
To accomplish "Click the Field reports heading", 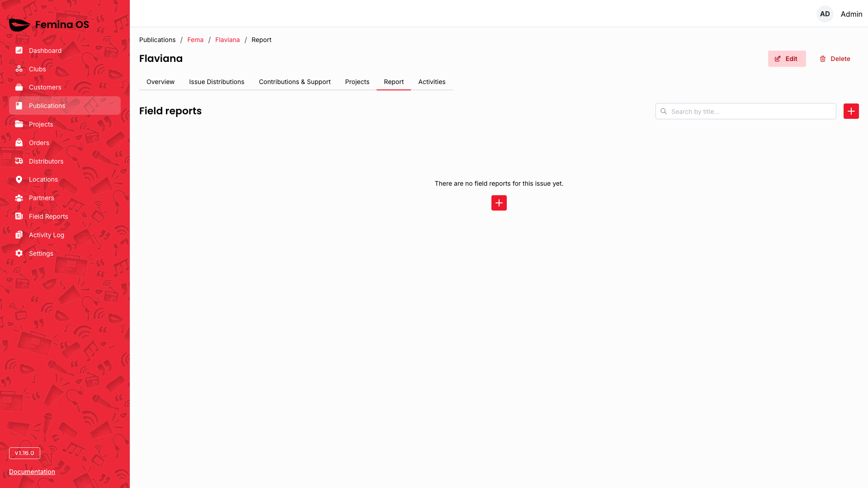I will [170, 111].
